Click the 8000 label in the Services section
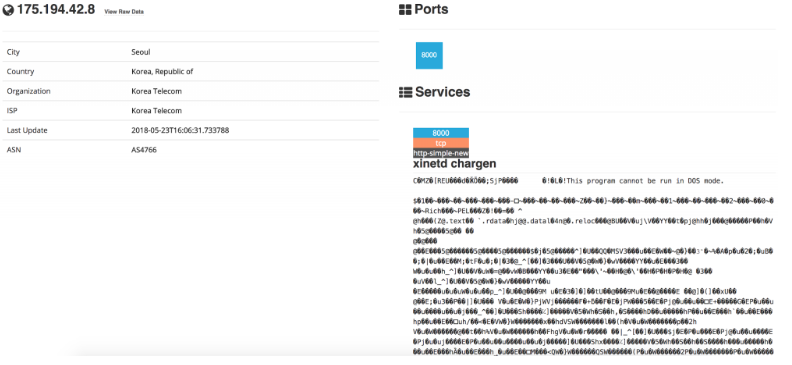 point(440,133)
